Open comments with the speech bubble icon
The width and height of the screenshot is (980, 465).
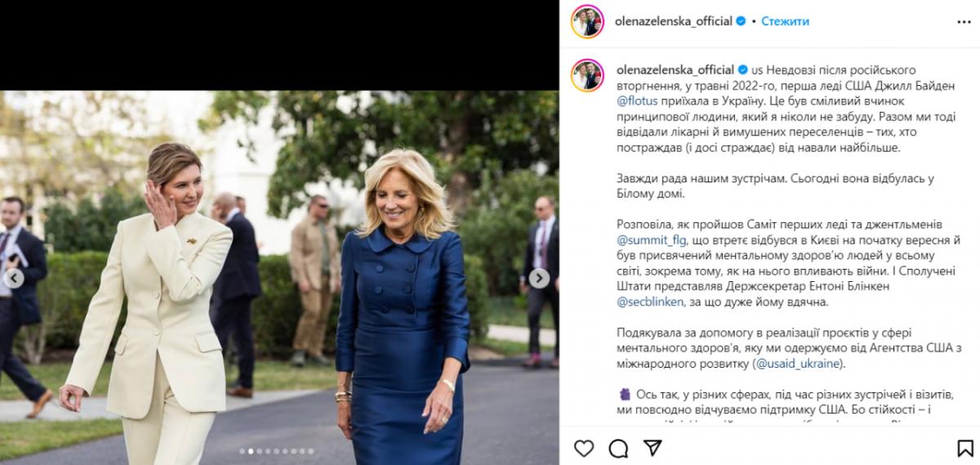coord(618,447)
